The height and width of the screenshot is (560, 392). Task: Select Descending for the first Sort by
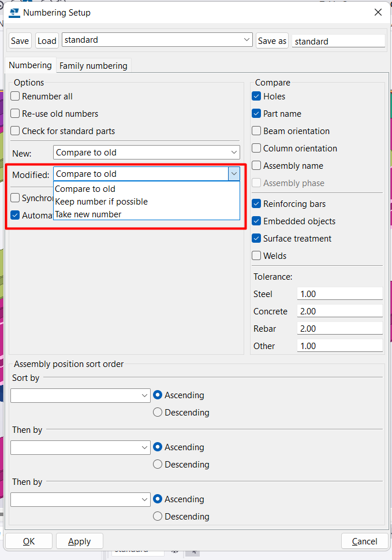pos(158,413)
